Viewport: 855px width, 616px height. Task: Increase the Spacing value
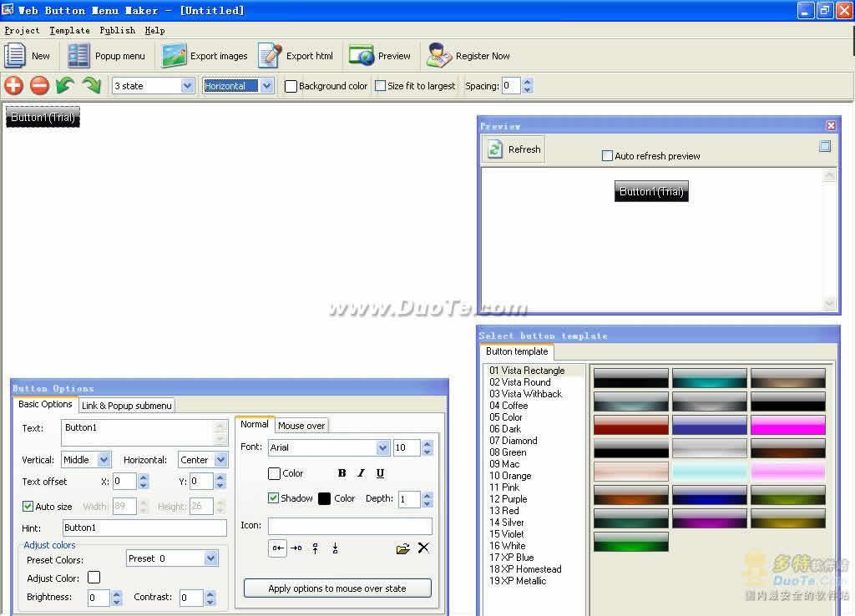pyautogui.click(x=528, y=82)
